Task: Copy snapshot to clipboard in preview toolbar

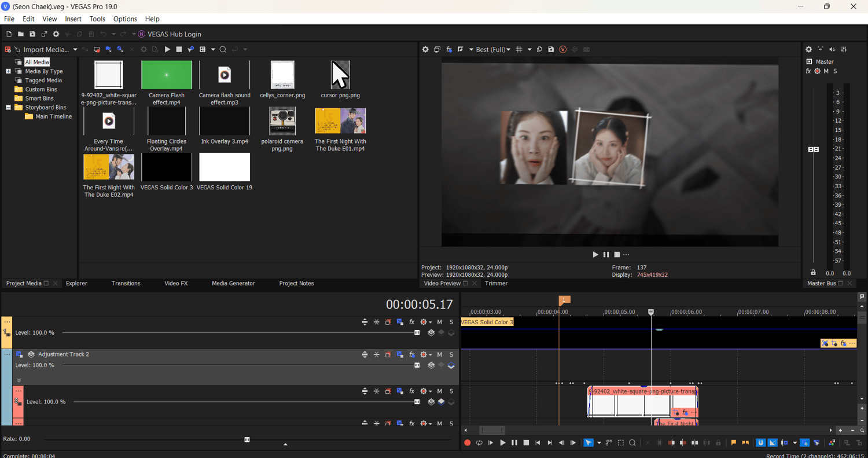Action: (539, 50)
